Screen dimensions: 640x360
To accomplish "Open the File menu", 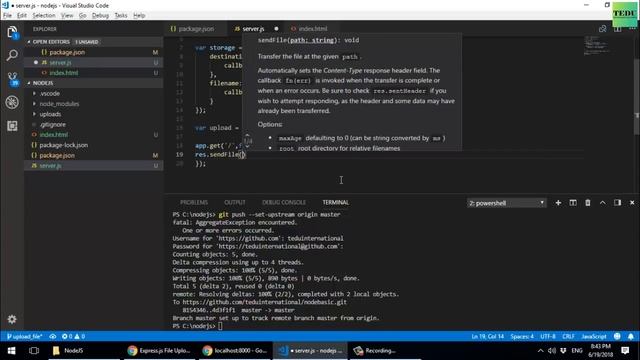I will (7, 16).
